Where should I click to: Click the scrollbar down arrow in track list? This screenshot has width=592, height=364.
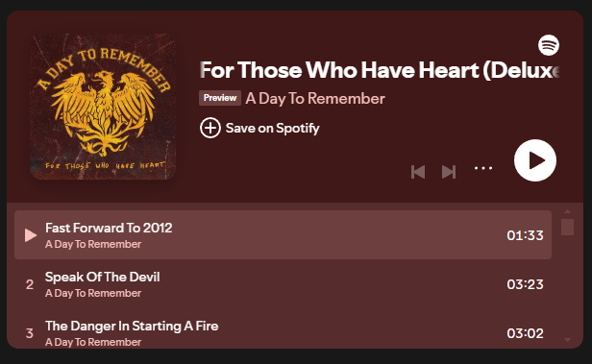(x=567, y=340)
